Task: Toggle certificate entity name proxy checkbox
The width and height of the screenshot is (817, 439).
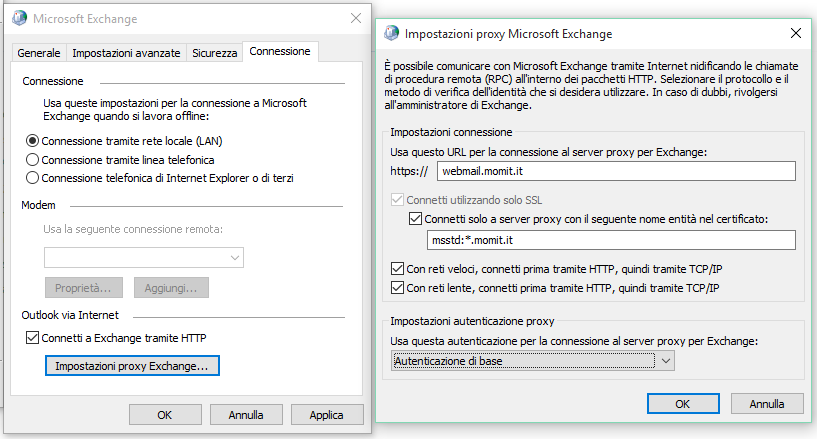Action: (416, 219)
